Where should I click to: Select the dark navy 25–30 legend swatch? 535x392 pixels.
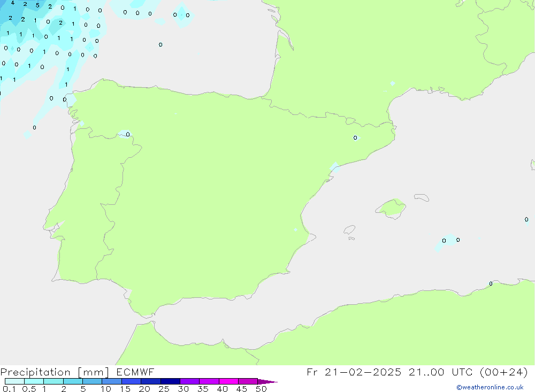click(170, 381)
